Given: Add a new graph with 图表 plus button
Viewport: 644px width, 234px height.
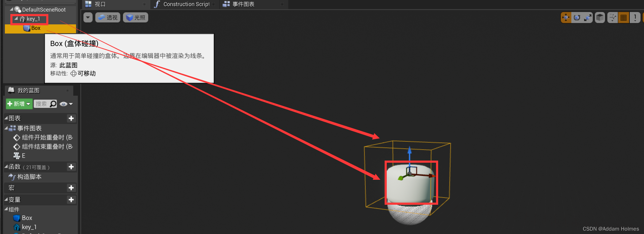Looking at the screenshot, I should click(71, 118).
